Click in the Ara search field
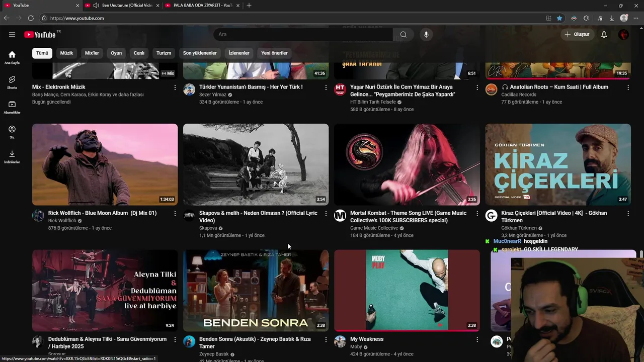The image size is (644, 362). click(303, 34)
